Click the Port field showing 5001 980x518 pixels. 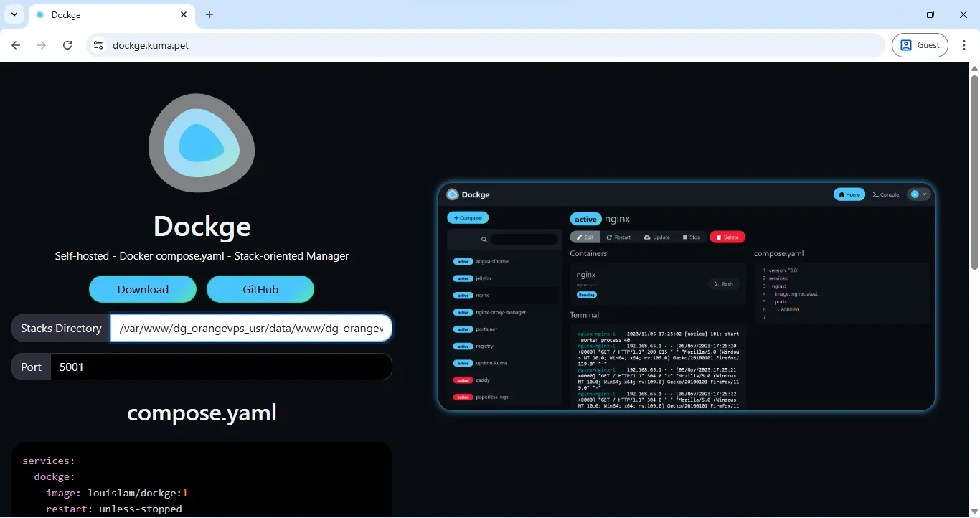tap(221, 367)
